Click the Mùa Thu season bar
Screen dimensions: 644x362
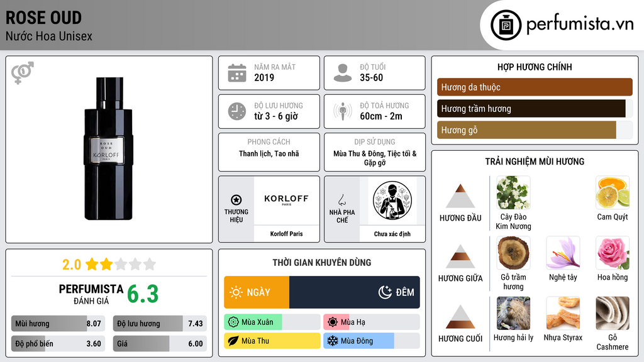click(272, 341)
